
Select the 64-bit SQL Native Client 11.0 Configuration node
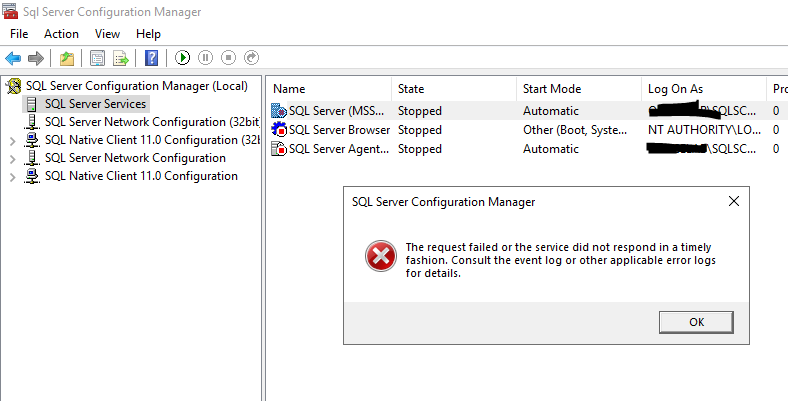pos(141,176)
